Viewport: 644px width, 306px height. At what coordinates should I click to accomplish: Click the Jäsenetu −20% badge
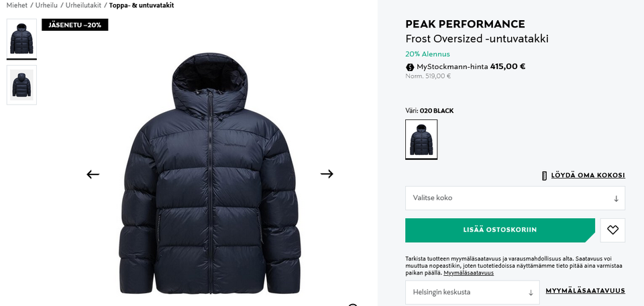[x=74, y=25]
